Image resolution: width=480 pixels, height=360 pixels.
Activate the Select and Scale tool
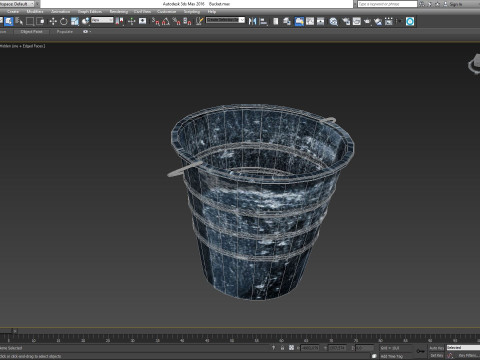[75, 21]
